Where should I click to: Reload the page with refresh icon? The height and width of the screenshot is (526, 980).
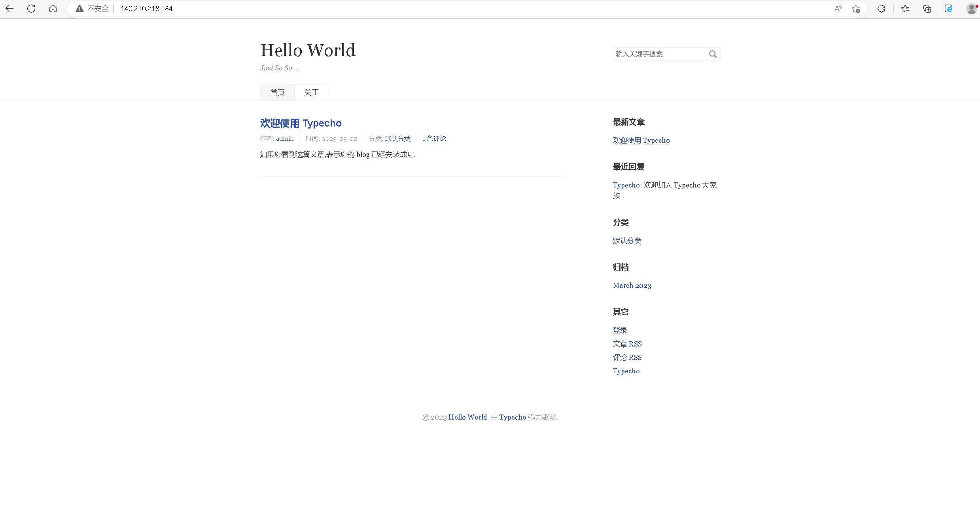tap(31, 8)
